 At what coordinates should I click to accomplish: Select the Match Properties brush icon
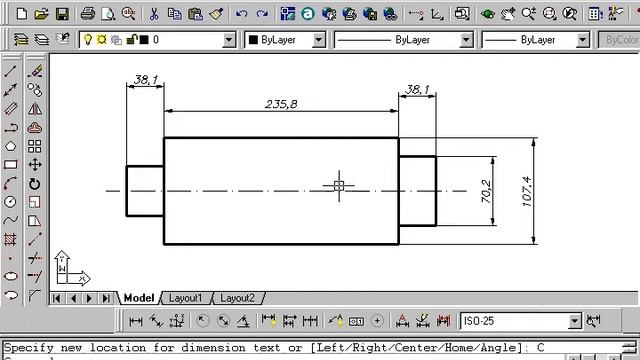pos(216,14)
